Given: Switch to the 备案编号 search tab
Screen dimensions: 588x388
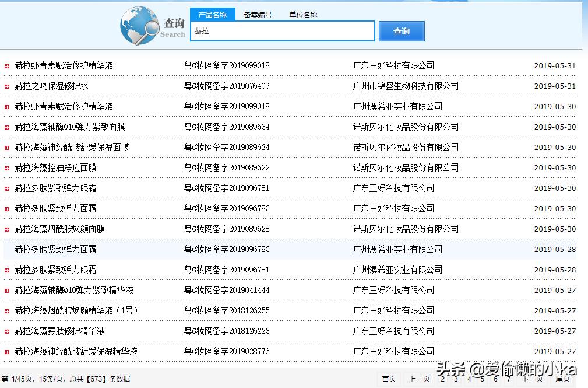Looking at the screenshot, I should [x=258, y=15].
